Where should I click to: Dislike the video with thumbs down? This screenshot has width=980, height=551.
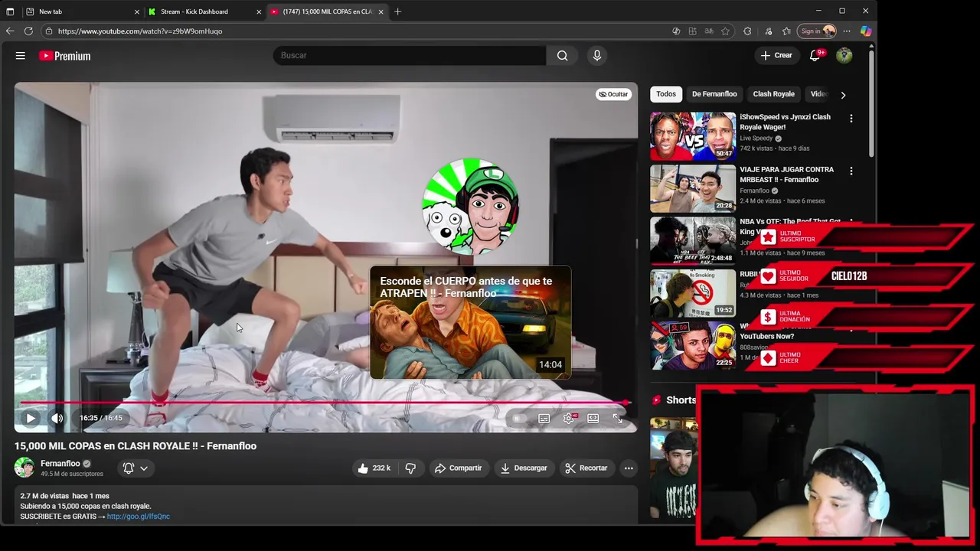click(x=411, y=468)
